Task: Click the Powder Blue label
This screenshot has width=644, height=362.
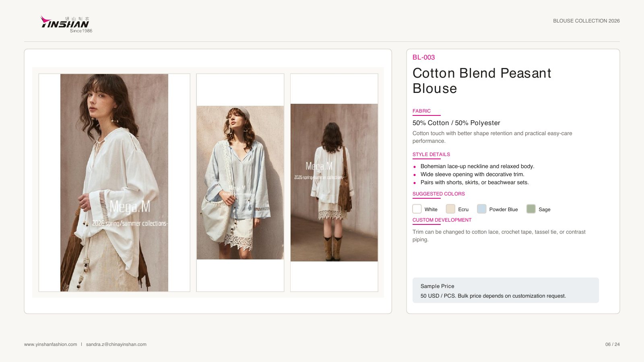Action: pos(504,210)
